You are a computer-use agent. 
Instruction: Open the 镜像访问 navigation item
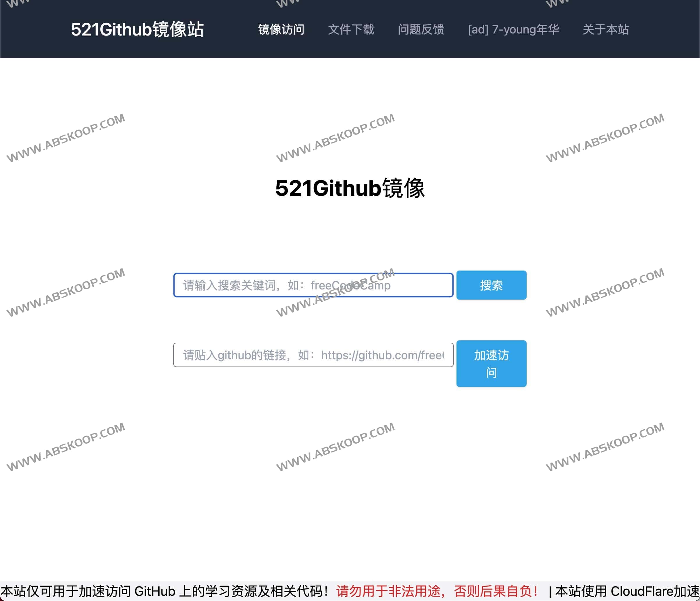[281, 30]
